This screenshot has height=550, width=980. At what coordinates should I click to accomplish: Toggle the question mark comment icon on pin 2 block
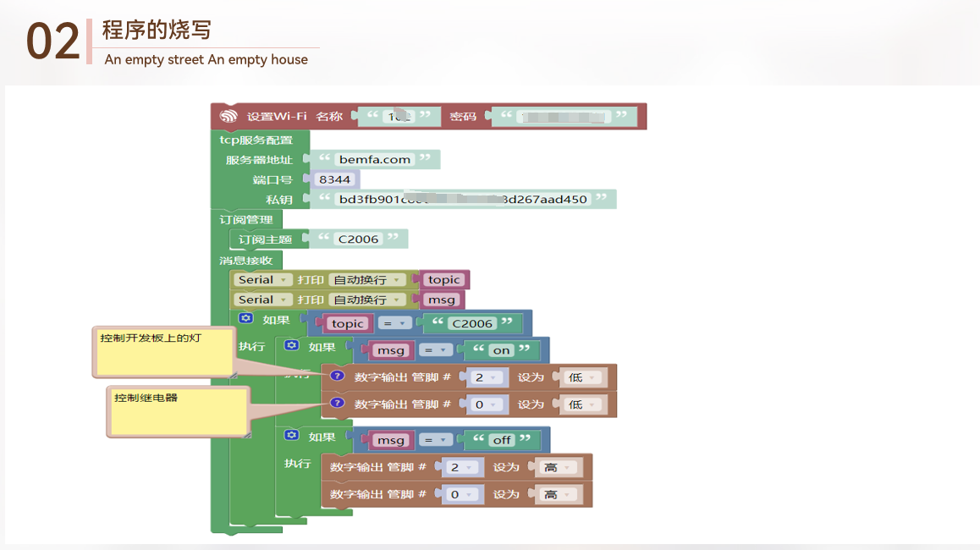pos(337,376)
